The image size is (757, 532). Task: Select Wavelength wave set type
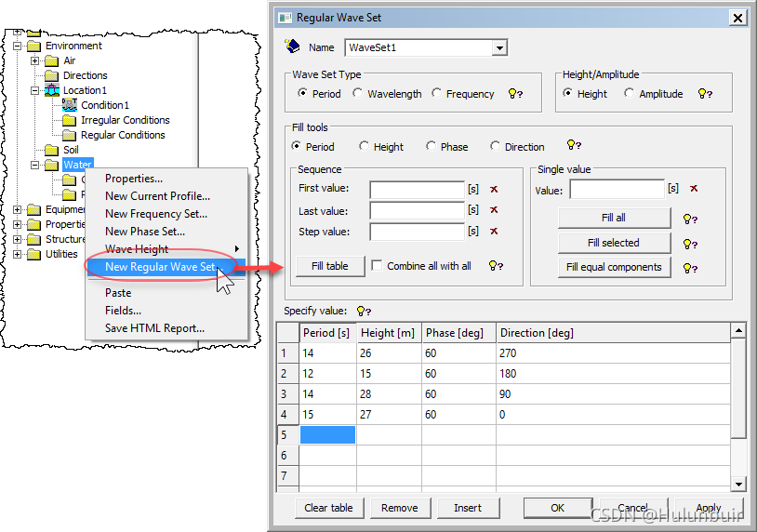(357, 93)
